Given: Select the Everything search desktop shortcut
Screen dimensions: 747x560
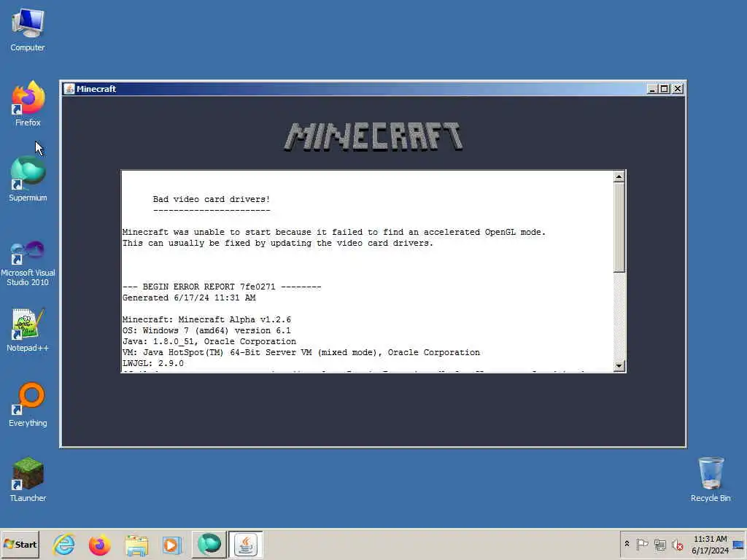Looking at the screenshot, I should (28, 405).
